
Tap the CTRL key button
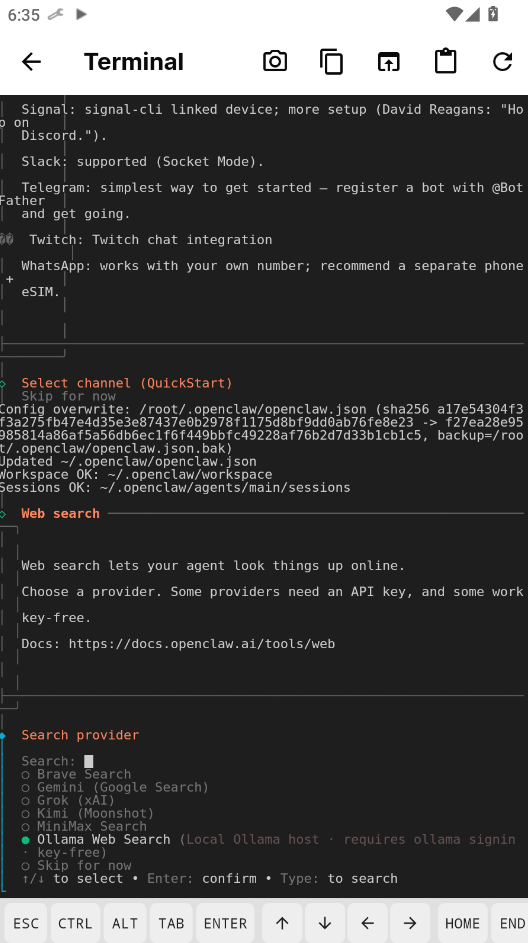pos(75,923)
